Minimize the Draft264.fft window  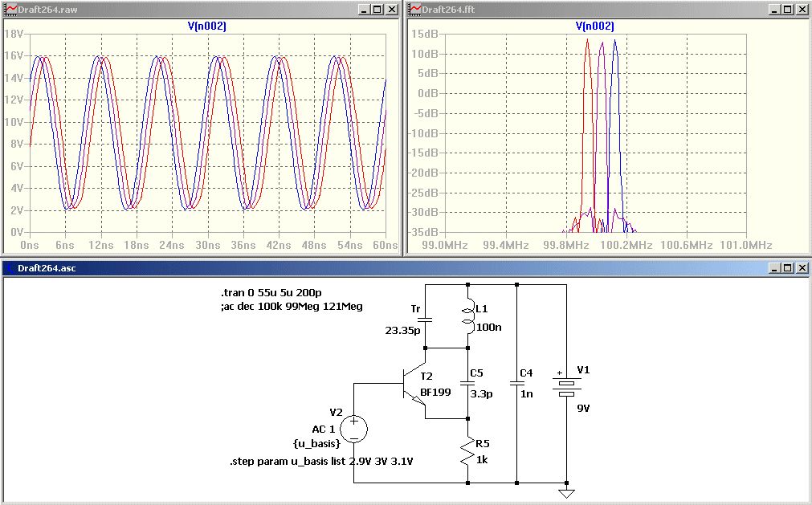(773, 10)
